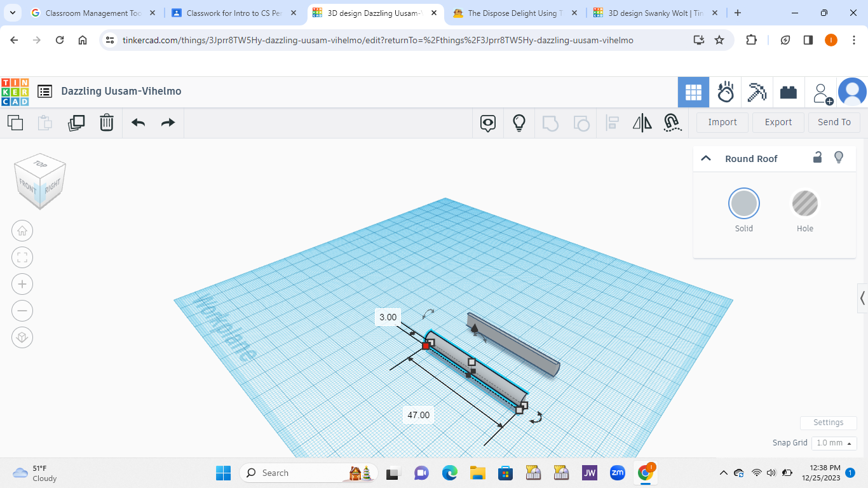
Task: Click the Tinkercad logo
Action: [x=15, y=91]
